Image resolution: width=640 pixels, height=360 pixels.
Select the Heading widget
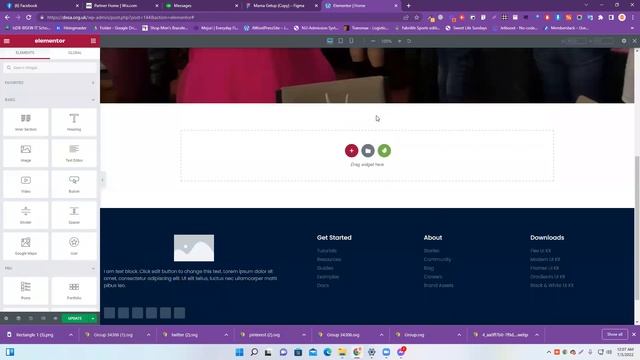(74, 122)
